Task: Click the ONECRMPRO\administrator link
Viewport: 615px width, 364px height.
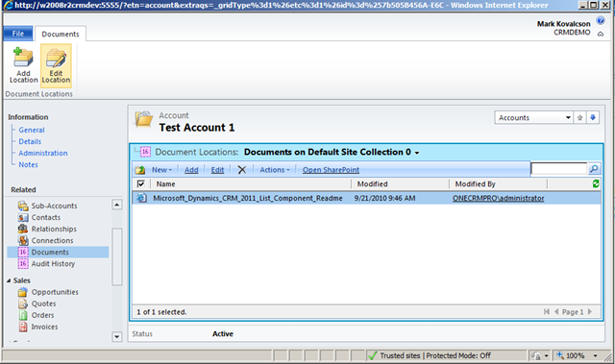Action: tap(498, 198)
